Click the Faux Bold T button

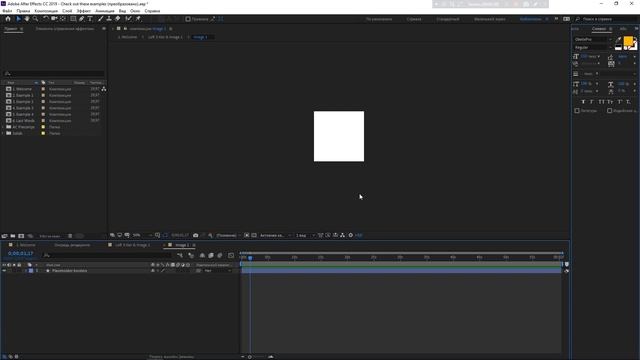point(583,102)
